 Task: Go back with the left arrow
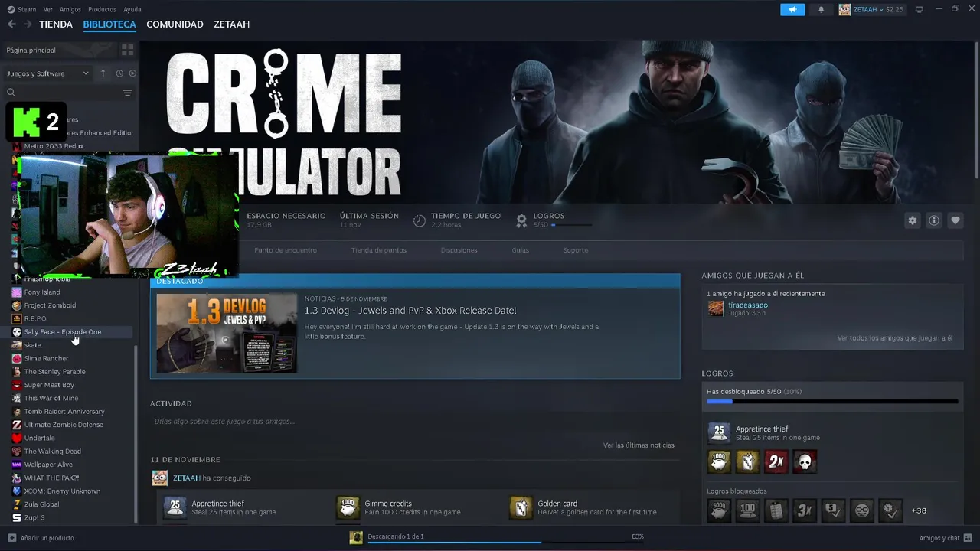[x=11, y=24]
